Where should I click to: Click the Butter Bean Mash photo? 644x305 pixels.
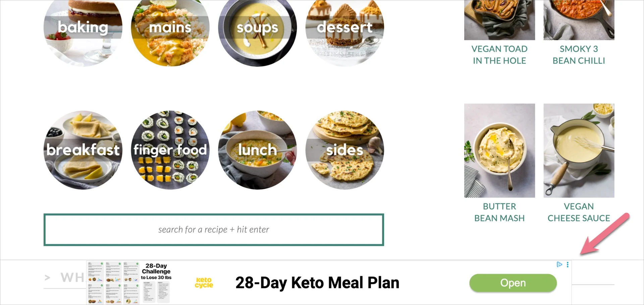[x=499, y=150]
